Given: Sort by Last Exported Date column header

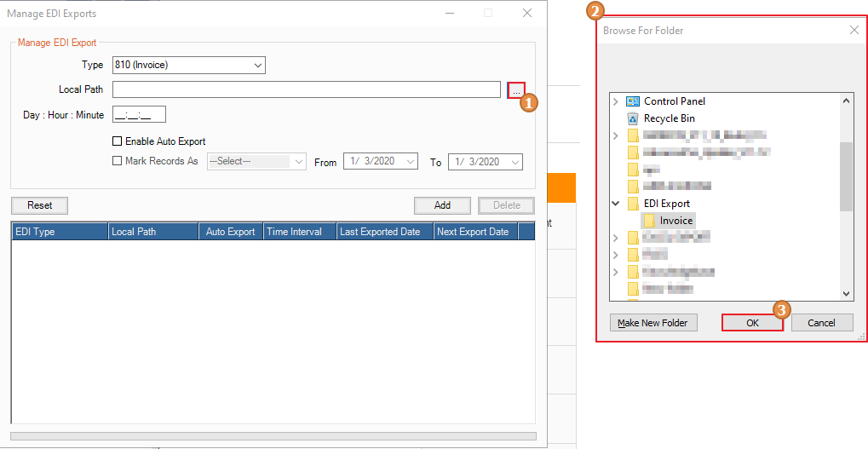Looking at the screenshot, I should (x=383, y=232).
